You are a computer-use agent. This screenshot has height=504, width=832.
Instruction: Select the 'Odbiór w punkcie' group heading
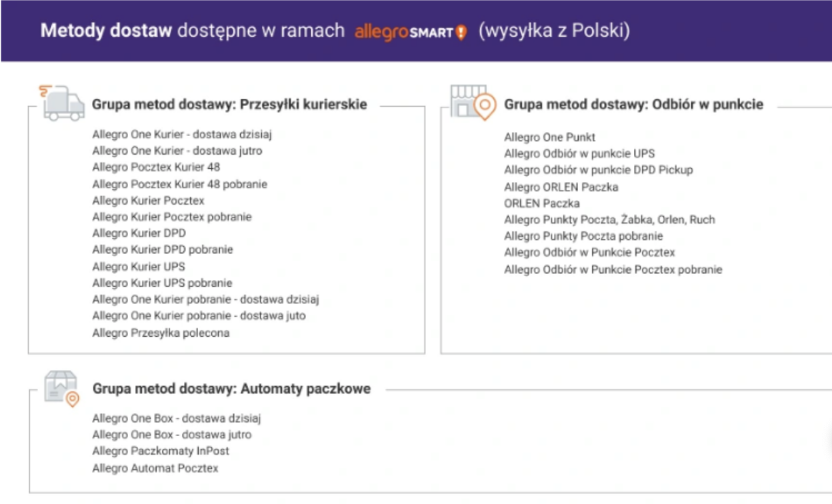tap(633, 105)
